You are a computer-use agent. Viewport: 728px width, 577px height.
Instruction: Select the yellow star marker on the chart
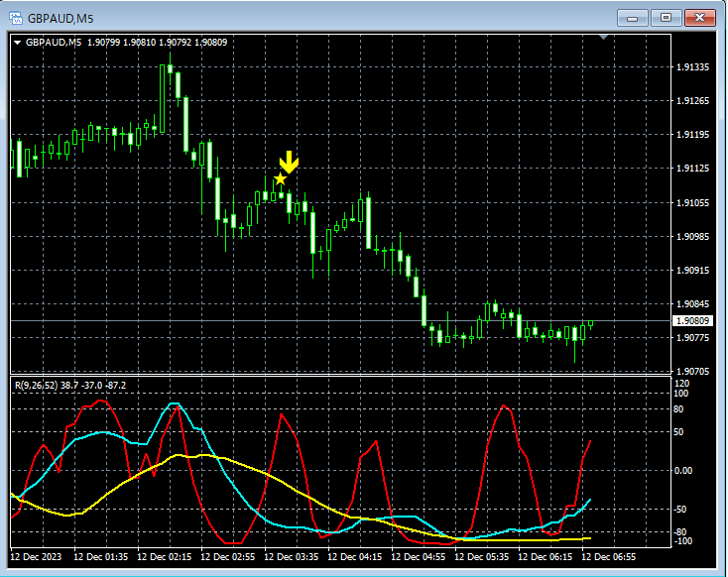[280, 178]
